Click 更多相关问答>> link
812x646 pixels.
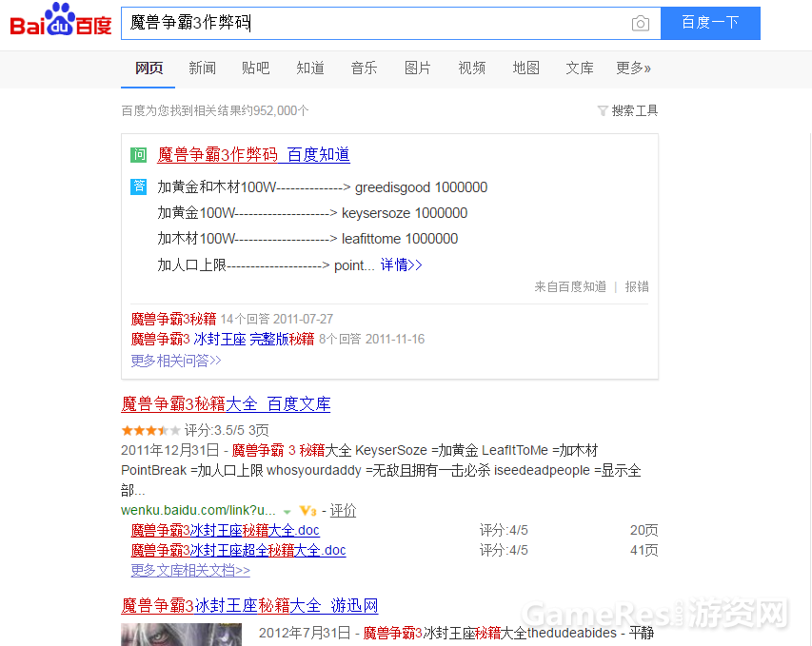pyautogui.click(x=176, y=361)
